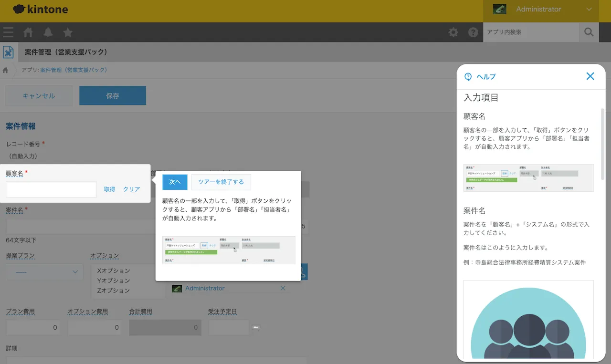Select Zオプション in option list

point(114,290)
